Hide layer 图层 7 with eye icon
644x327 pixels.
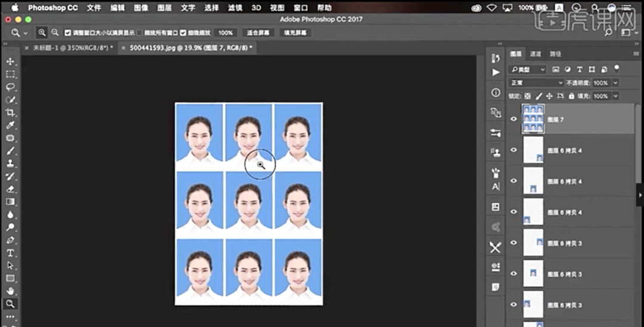514,119
